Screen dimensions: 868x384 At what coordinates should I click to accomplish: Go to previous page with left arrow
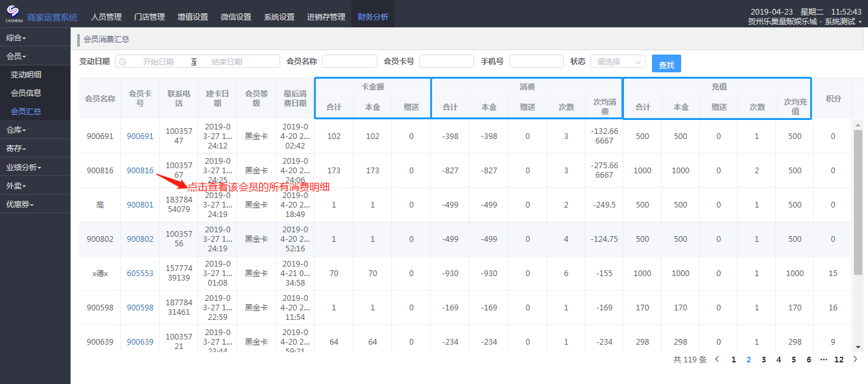coord(717,359)
